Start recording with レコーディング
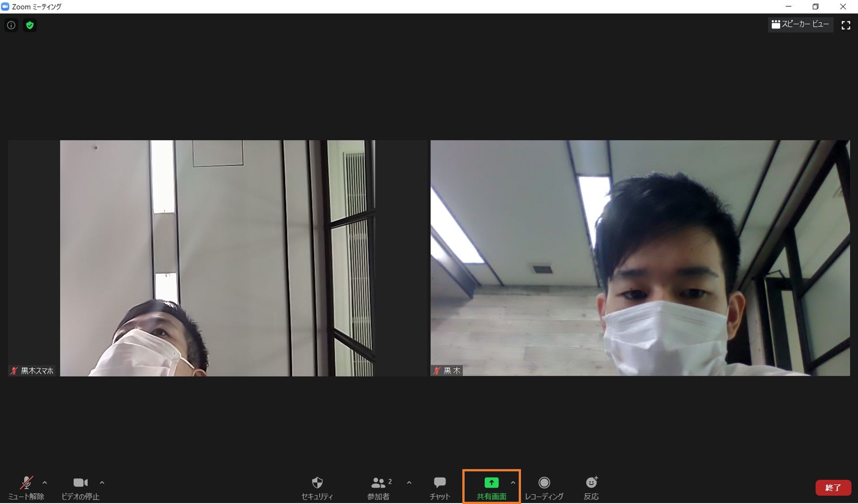Image resolution: width=858 pixels, height=504 pixels. (544, 487)
